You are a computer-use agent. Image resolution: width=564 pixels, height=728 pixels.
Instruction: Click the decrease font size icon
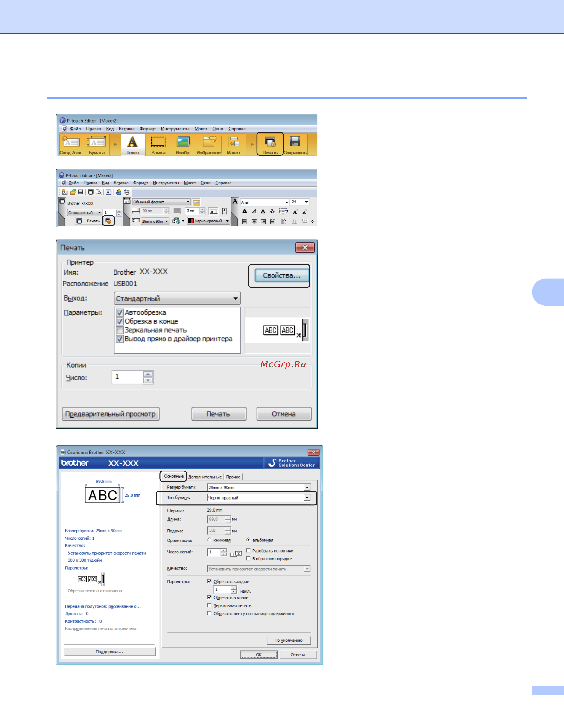[x=304, y=212]
